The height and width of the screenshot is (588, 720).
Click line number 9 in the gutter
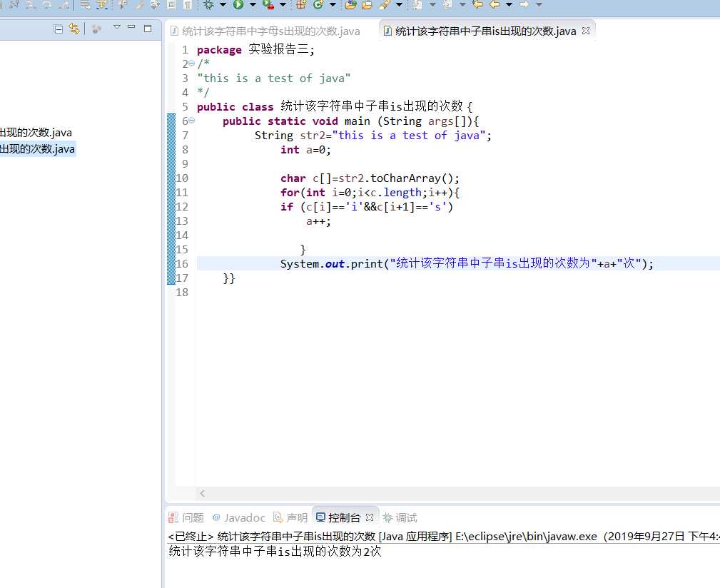coord(185,164)
